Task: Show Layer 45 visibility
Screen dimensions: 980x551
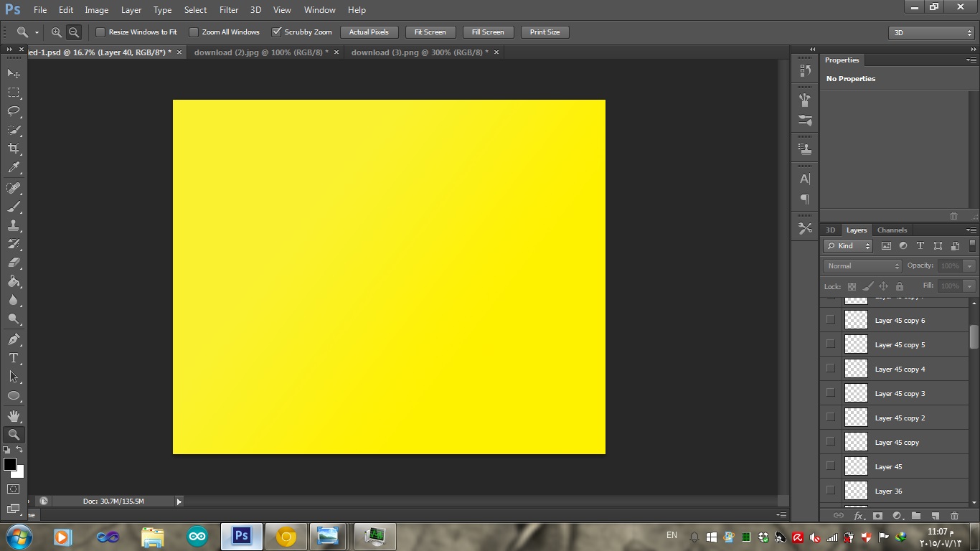Action: (x=831, y=466)
